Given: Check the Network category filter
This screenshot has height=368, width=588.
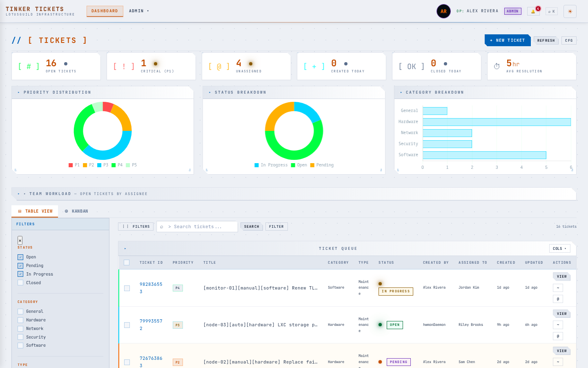Looking at the screenshot, I should tap(20, 329).
